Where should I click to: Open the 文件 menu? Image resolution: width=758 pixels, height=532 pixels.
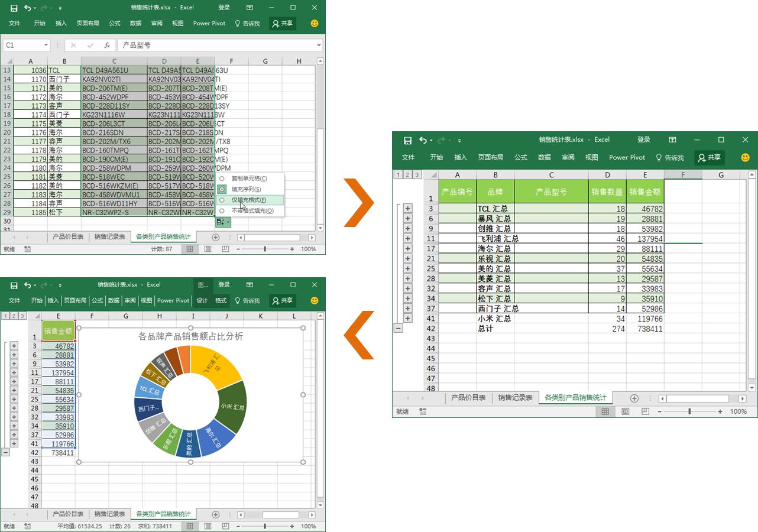[x=14, y=23]
